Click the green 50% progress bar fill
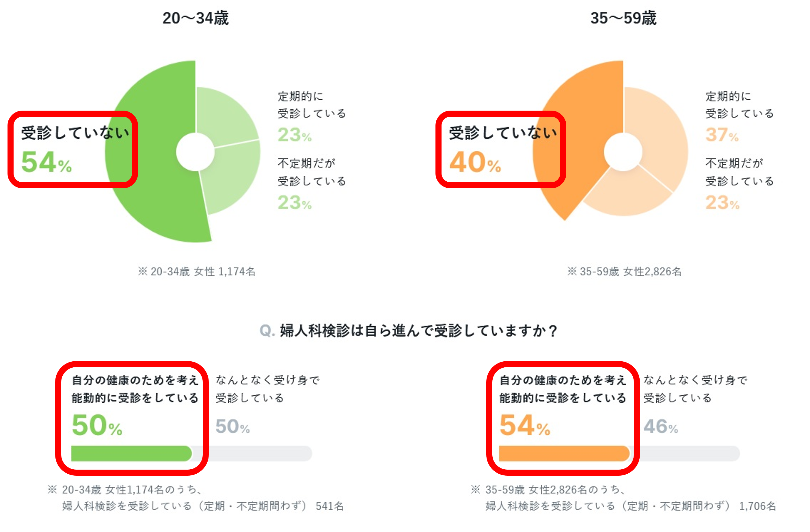The height and width of the screenshot is (532, 810). (x=131, y=453)
